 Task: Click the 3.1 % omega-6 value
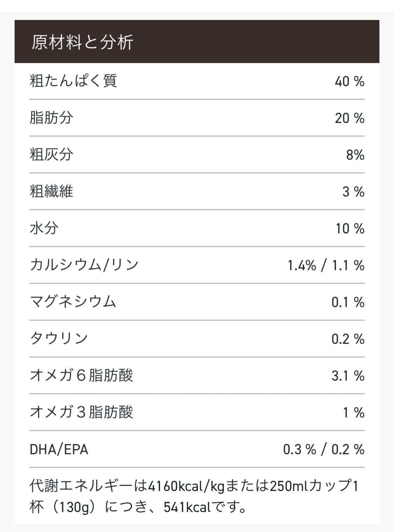pyautogui.click(x=348, y=376)
